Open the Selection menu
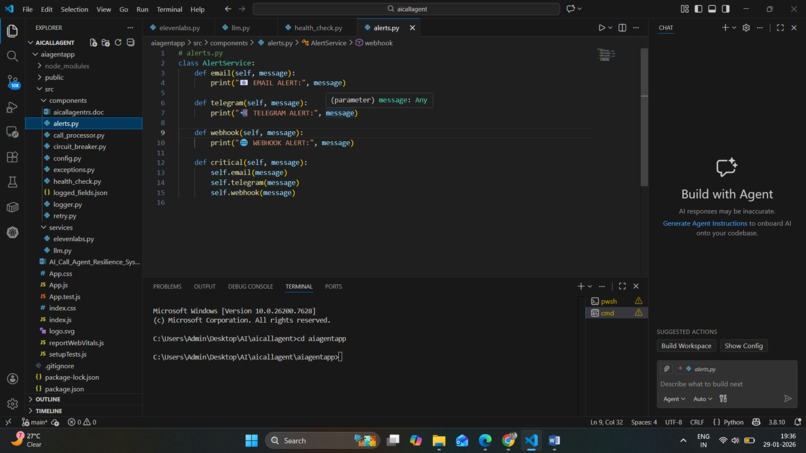 [74, 9]
